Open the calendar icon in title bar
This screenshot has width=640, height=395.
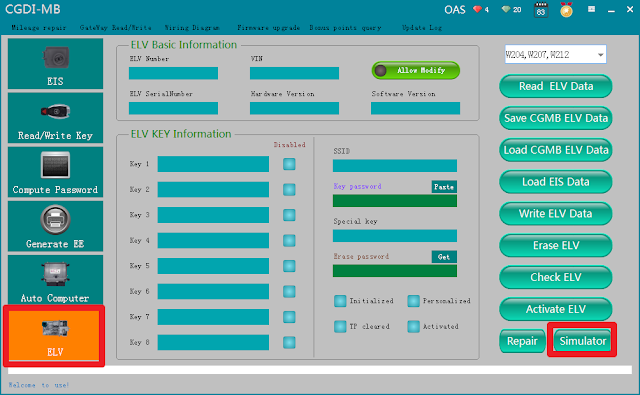click(541, 10)
